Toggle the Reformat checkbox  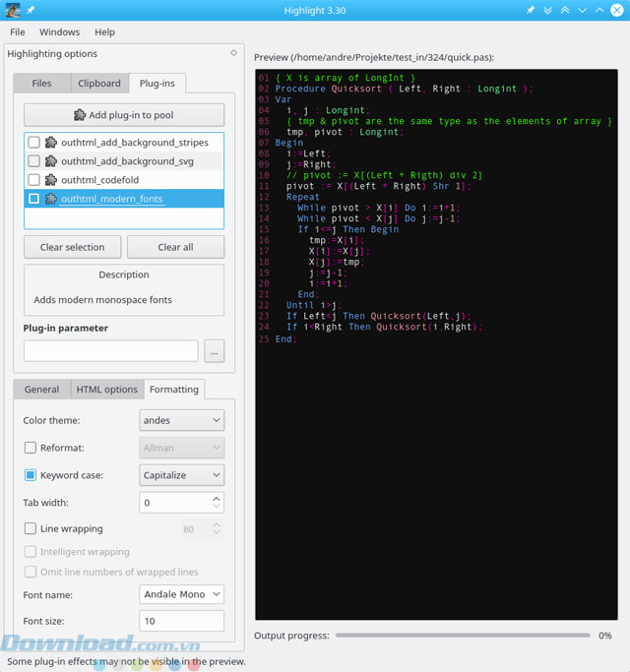[x=31, y=449]
